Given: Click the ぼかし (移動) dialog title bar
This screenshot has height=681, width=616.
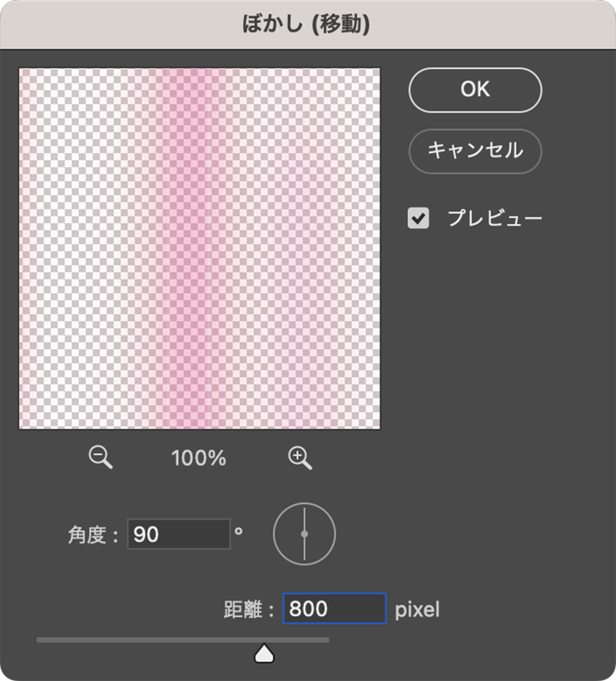Looking at the screenshot, I should click(308, 23).
